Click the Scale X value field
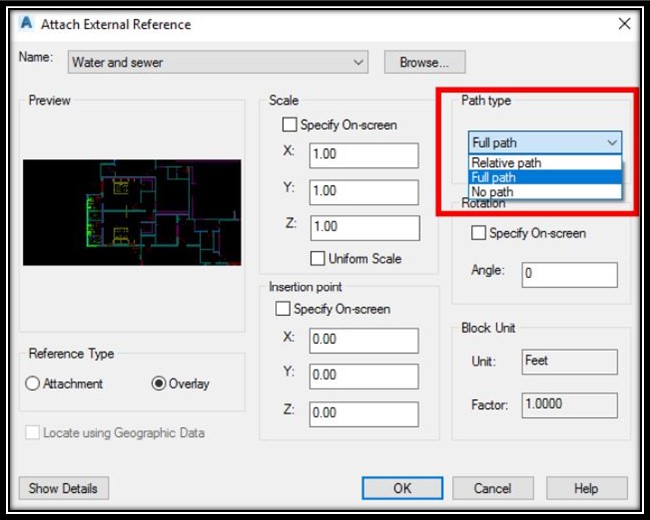Image resolution: width=650 pixels, height=520 pixels. click(364, 155)
